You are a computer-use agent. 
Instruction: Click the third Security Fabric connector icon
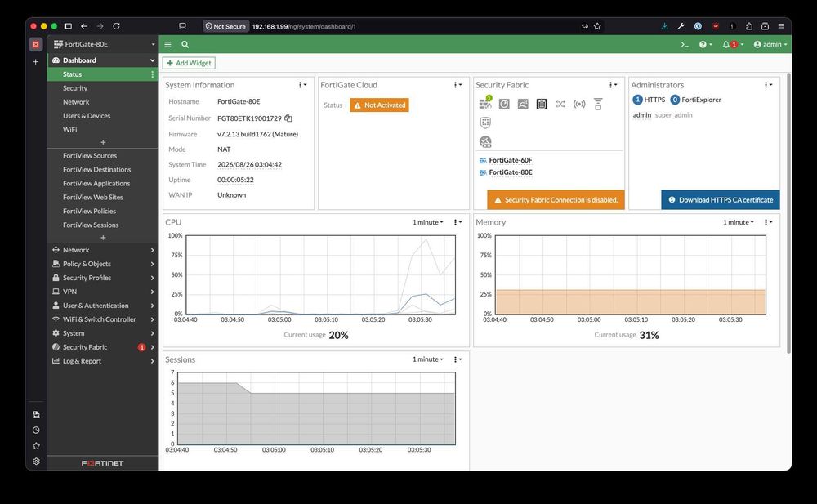coord(523,105)
